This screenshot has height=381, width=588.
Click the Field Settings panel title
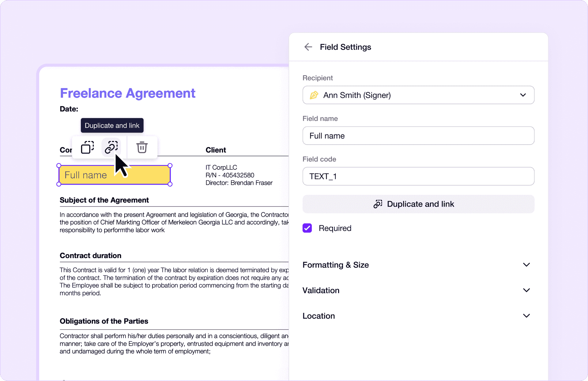pos(345,47)
